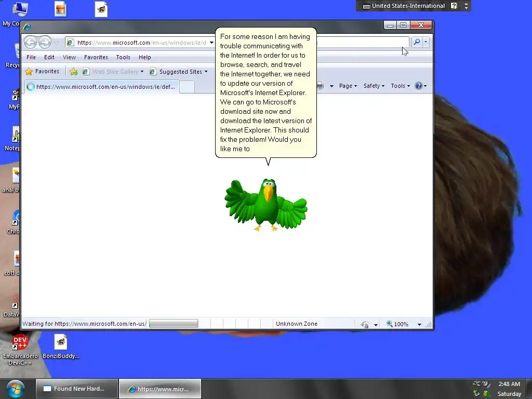
Task: Expand the address bar history arrow
Action: point(211,43)
